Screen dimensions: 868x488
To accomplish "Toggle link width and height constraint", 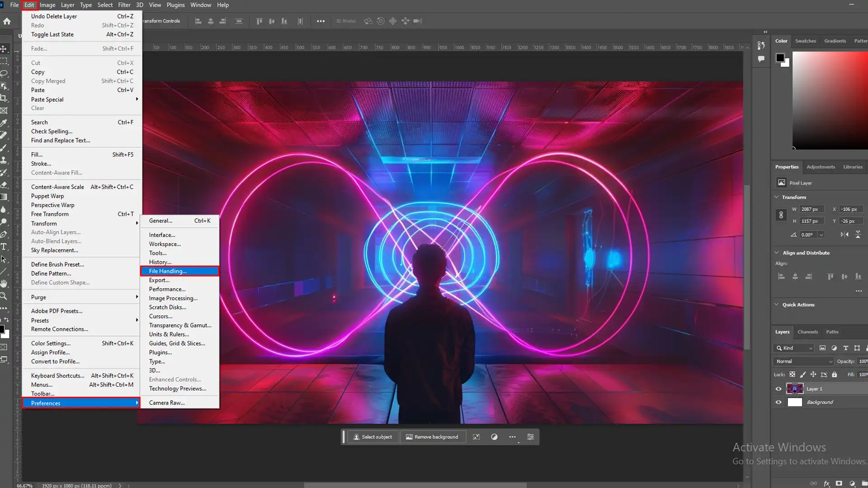I will pos(781,215).
